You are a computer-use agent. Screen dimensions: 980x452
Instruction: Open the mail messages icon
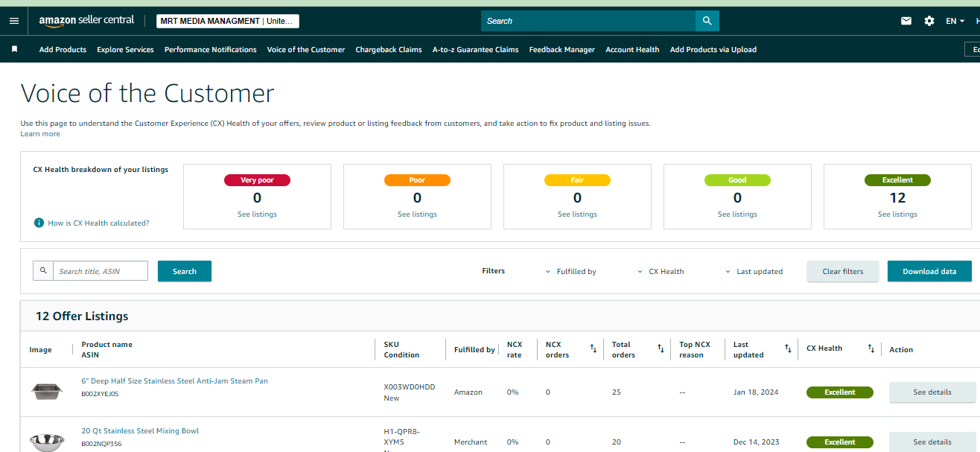click(x=906, y=21)
